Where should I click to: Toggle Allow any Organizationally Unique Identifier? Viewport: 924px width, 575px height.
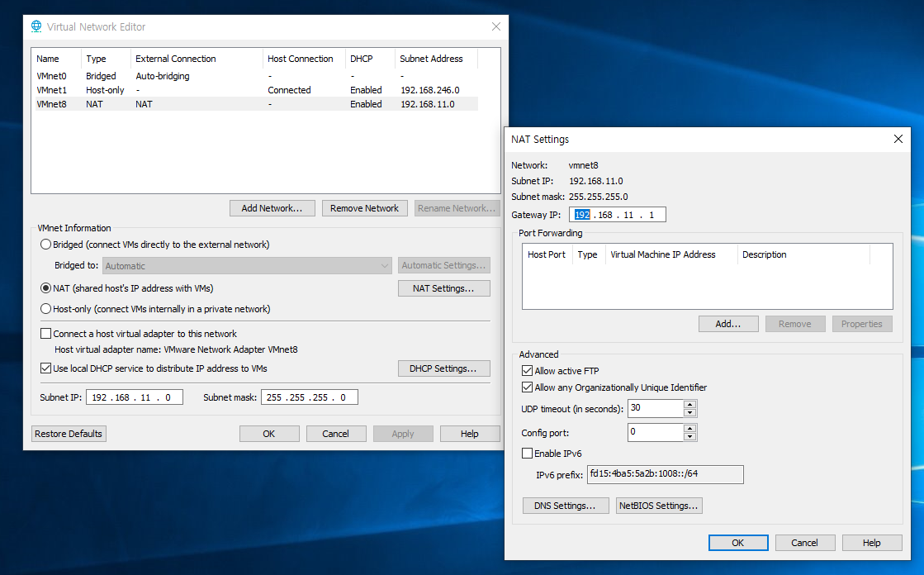pyautogui.click(x=528, y=387)
